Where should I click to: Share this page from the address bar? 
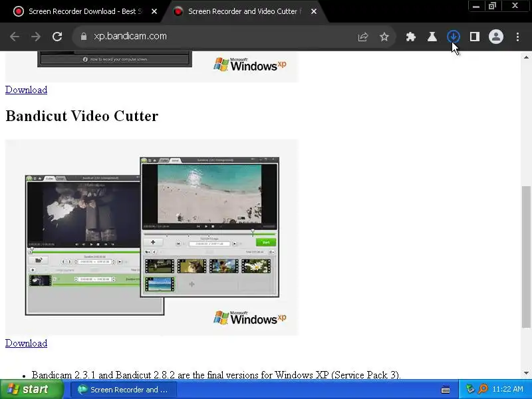coord(363,37)
